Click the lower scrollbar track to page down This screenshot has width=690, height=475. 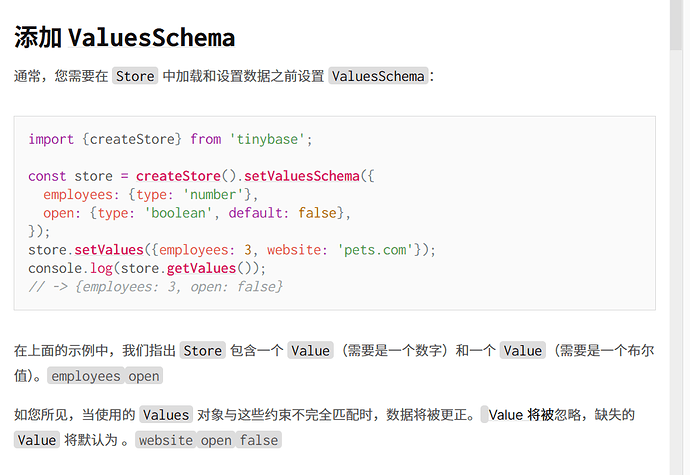tap(677, 350)
